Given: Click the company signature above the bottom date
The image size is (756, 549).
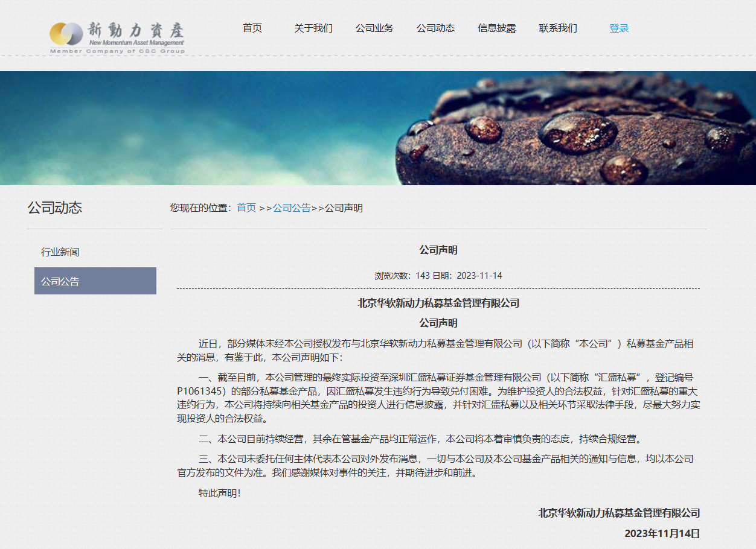Looking at the screenshot, I should point(619,513).
